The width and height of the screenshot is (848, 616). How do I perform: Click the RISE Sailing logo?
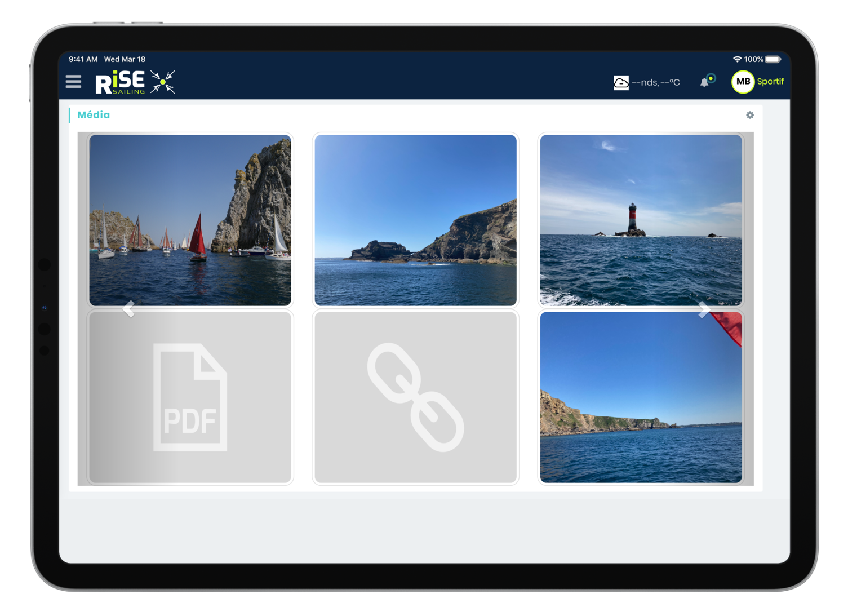(x=135, y=82)
